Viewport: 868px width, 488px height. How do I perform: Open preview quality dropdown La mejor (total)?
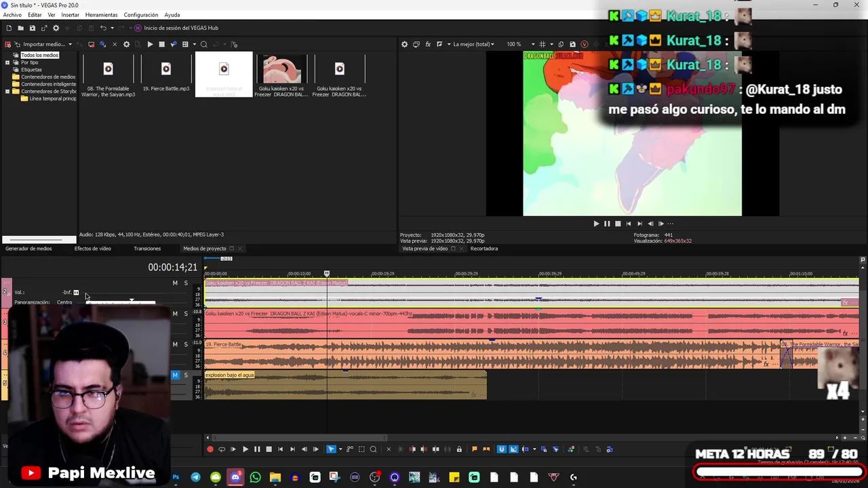[x=475, y=44]
